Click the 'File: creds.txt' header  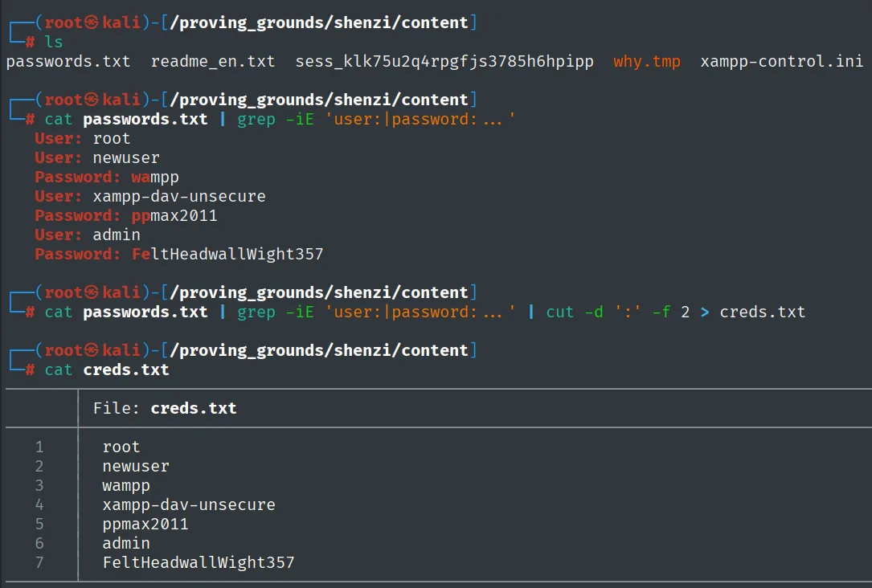click(x=165, y=409)
